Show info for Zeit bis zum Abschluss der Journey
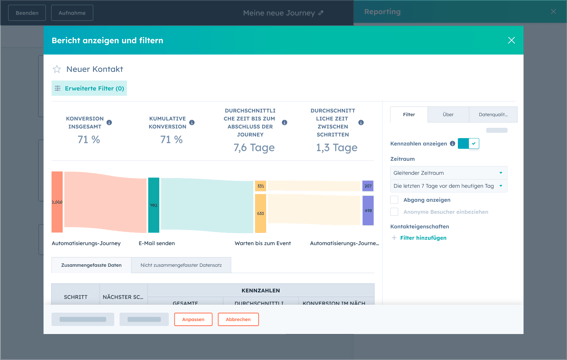Viewport: 567px width, 360px height. point(285,123)
